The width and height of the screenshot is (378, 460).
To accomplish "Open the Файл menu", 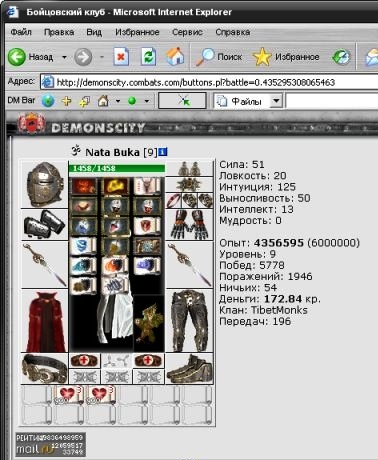I will [x=21, y=32].
